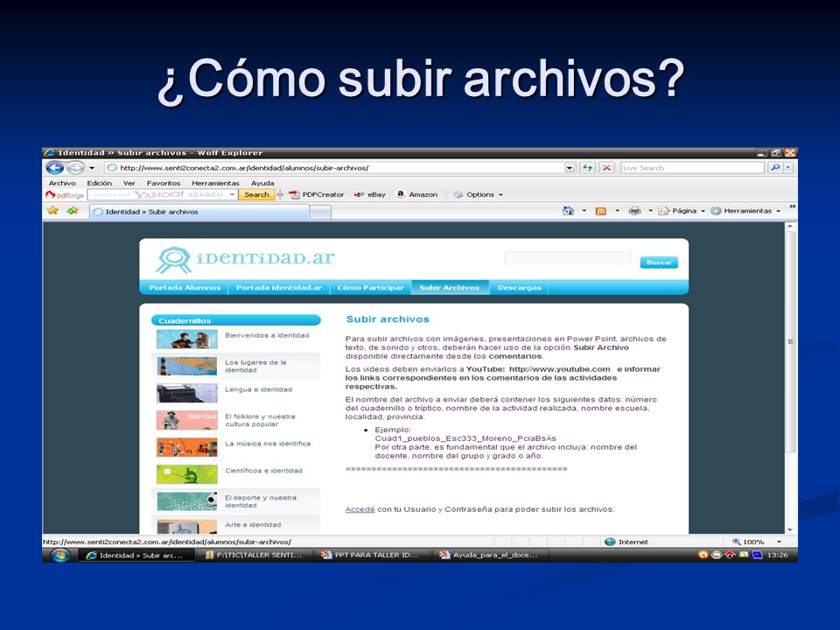The height and width of the screenshot is (630, 840).
Task: Click the Yahoo search toolbar field
Action: (x=157, y=194)
